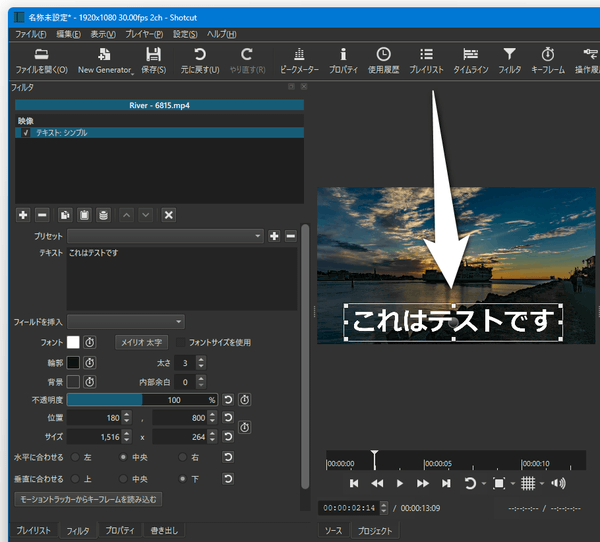This screenshot has width=600, height=542.
Task: Toggle keyframes for 不透明度 opacity
Action: click(x=245, y=400)
